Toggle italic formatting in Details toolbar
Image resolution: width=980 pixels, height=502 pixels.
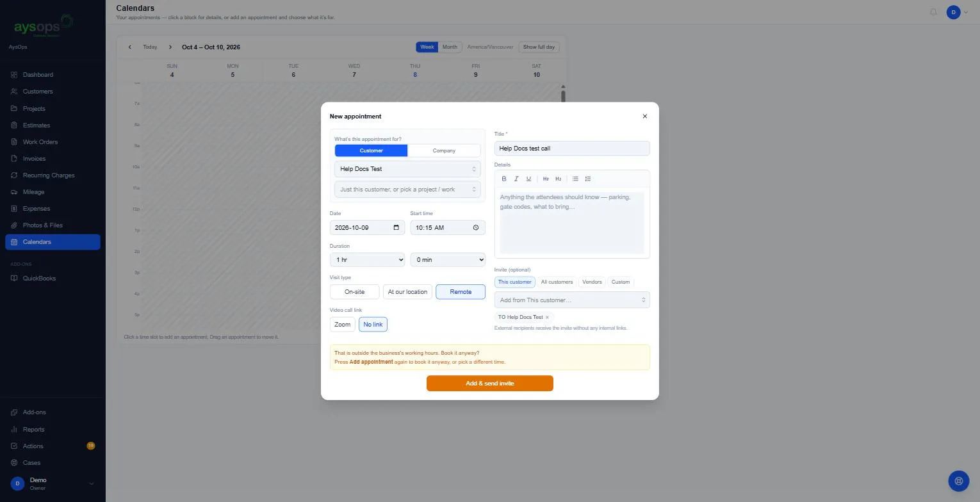pos(516,179)
